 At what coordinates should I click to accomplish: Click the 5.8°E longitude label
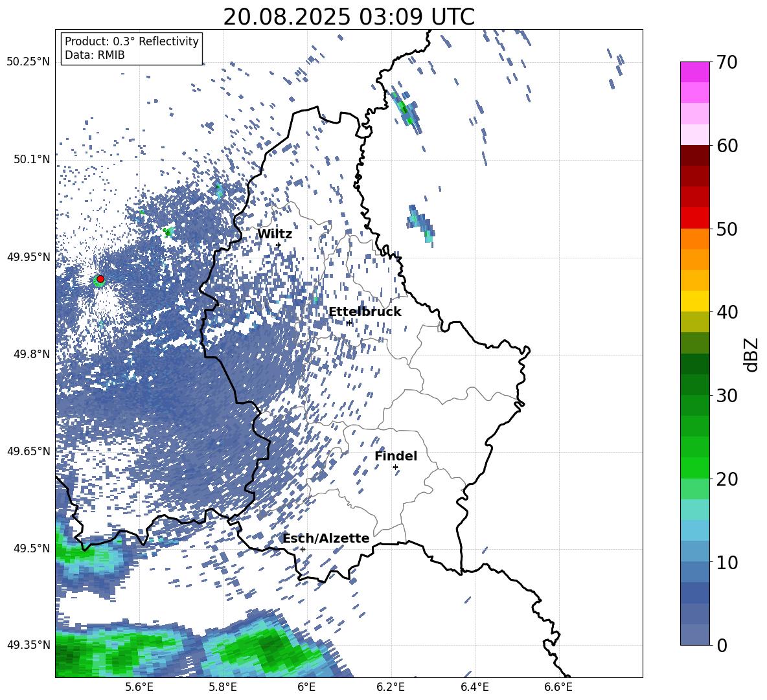223,688
